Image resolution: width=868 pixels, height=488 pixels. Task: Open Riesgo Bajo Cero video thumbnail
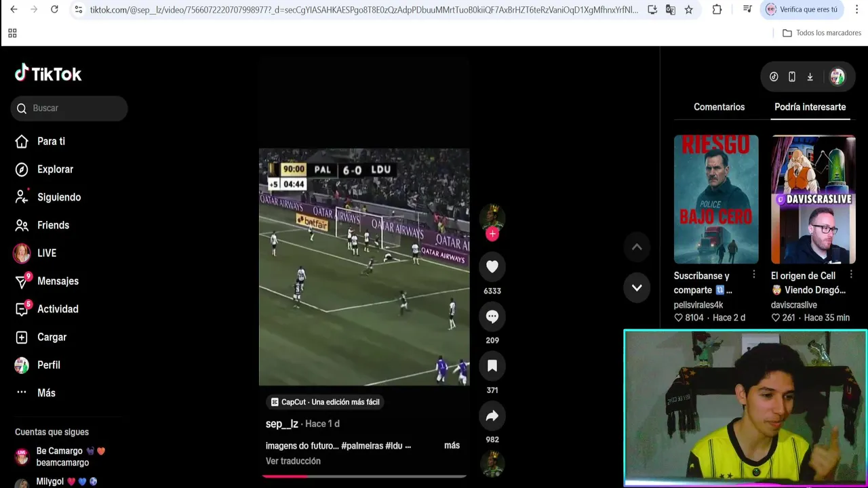[x=716, y=199]
